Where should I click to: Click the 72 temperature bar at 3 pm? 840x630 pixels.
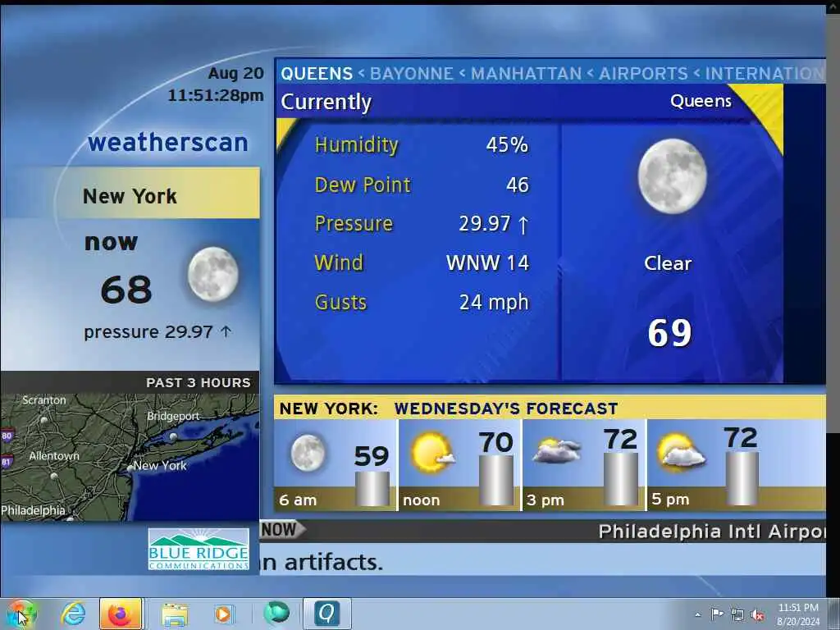[620, 479]
